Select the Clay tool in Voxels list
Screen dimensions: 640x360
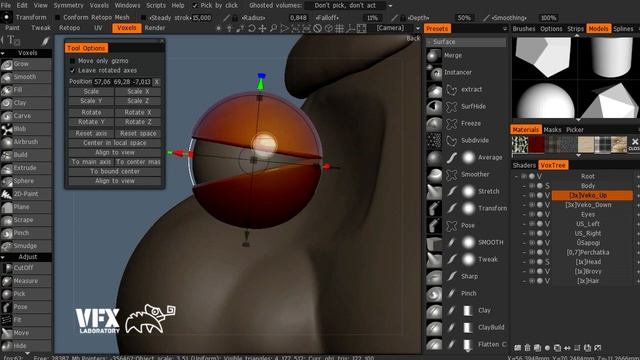pyautogui.click(x=26, y=103)
